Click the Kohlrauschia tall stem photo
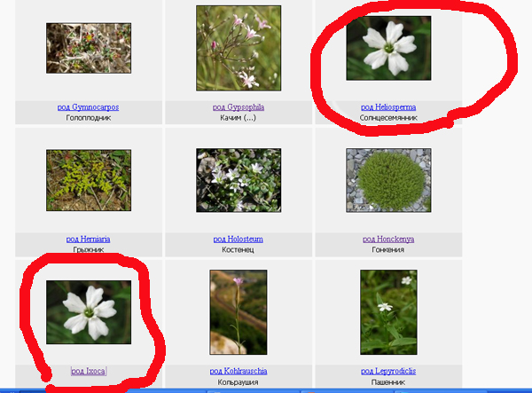 tap(238, 311)
